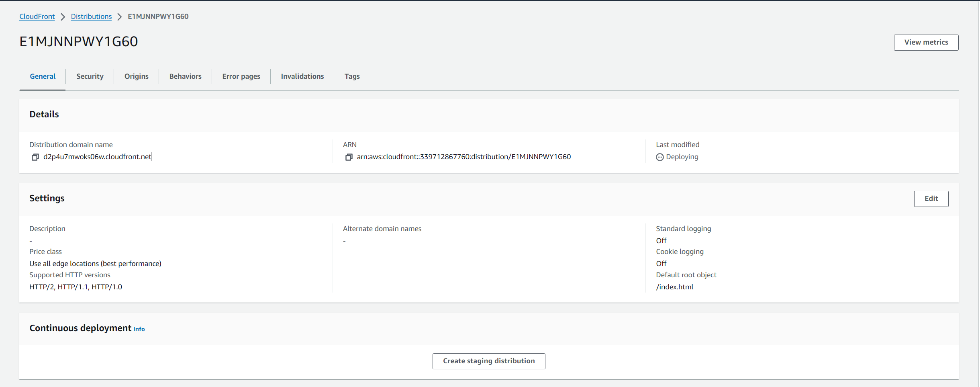
Task: Click the Deploying status icon
Action: [x=659, y=157]
